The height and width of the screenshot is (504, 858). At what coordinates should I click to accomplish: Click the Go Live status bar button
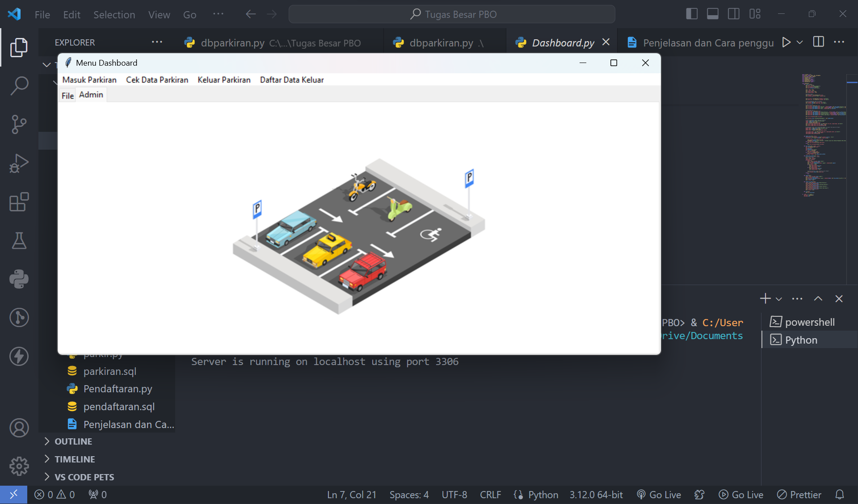point(659,495)
